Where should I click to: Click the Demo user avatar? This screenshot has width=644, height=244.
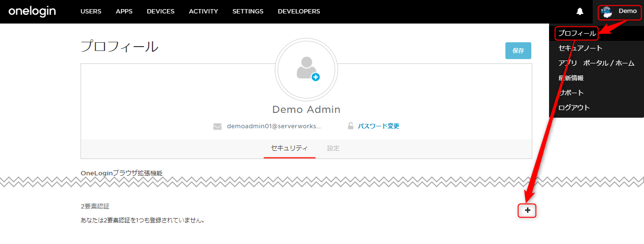[x=607, y=12]
